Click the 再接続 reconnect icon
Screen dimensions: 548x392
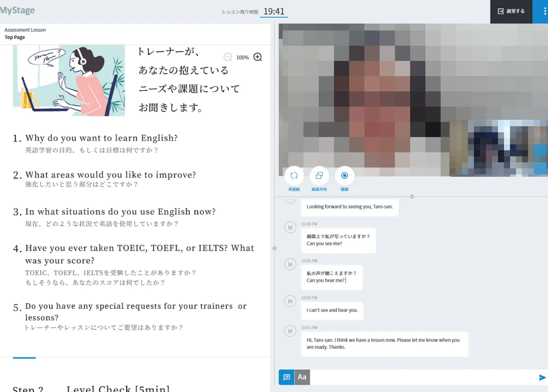[x=294, y=176]
